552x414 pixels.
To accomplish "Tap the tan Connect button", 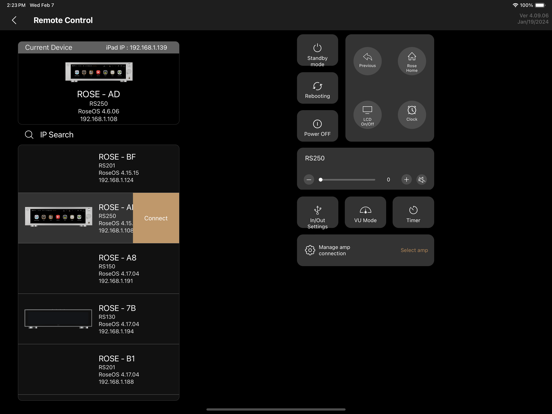I will (x=156, y=218).
